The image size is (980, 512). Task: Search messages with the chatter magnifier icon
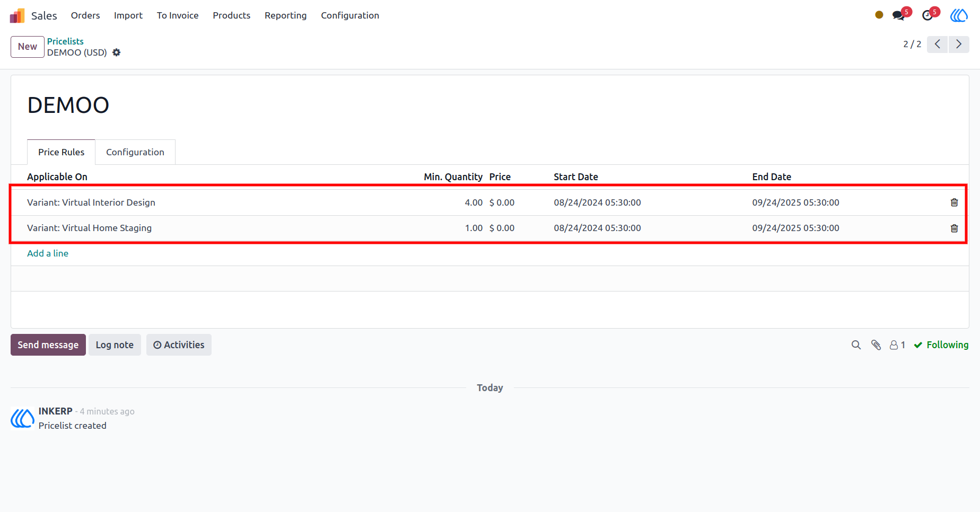(856, 345)
